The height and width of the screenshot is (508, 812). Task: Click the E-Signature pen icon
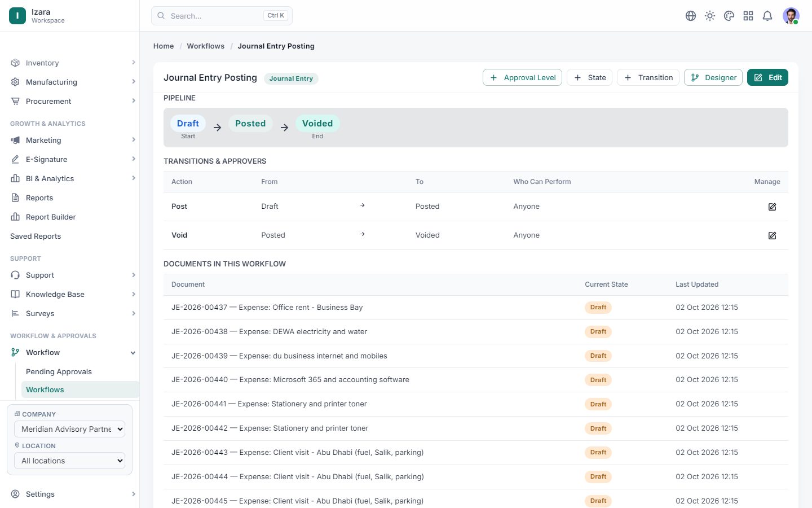click(x=15, y=159)
